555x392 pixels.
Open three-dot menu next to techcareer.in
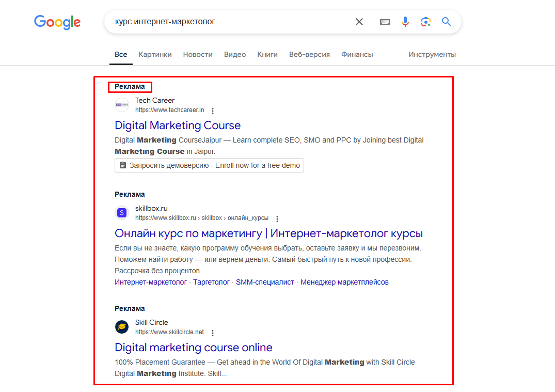point(212,111)
